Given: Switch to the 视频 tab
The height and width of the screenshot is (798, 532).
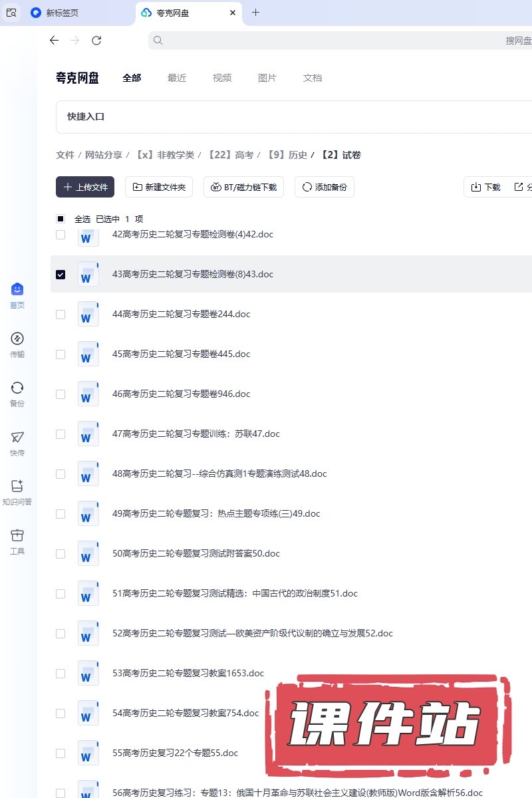Looking at the screenshot, I should (x=222, y=78).
